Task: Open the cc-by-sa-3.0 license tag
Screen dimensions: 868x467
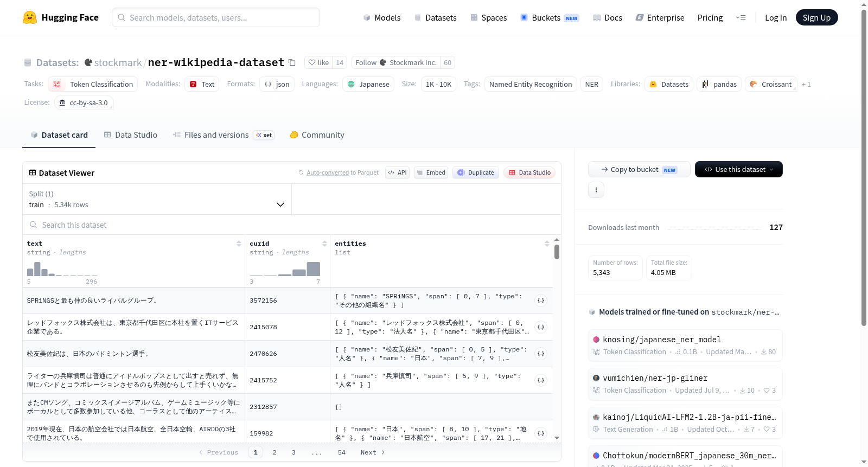Action: pyautogui.click(x=84, y=103)
